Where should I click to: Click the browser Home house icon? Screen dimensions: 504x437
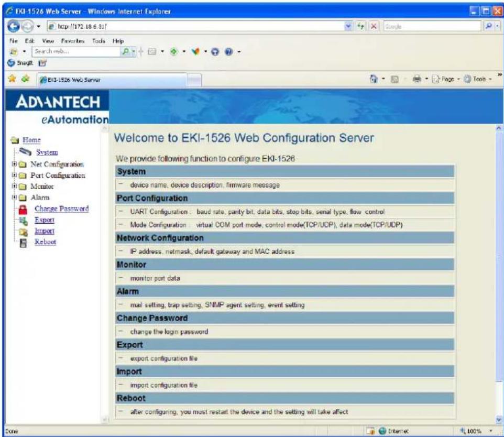(x=374, y=79)
